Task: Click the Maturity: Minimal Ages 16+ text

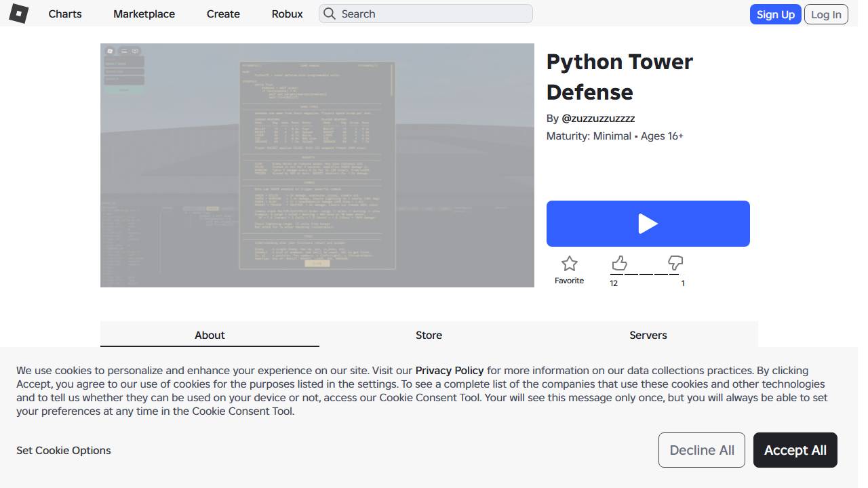Action: click(615, 136)
